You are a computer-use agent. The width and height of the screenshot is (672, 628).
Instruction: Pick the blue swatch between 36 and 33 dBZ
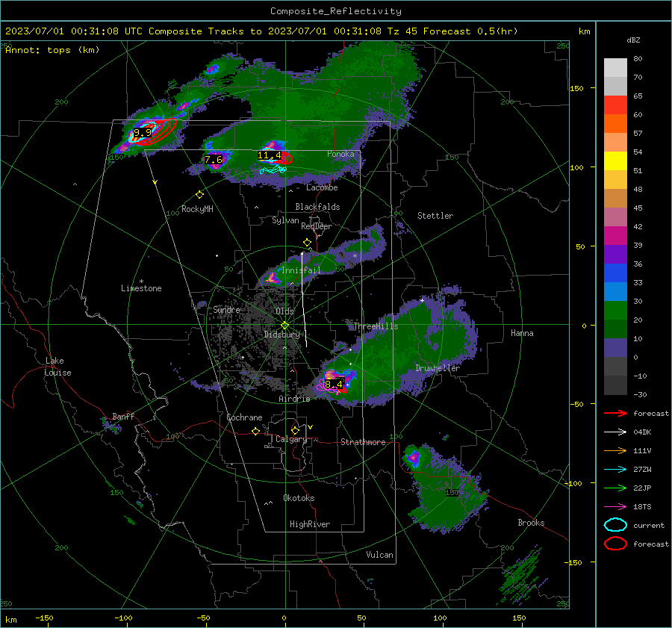(x=615, y=273)
